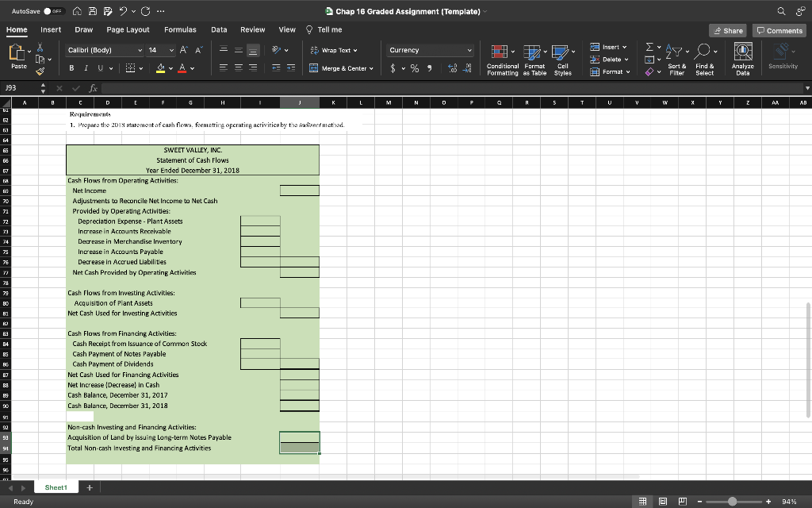Open the Format cells dropdown
The width and height of the screenshot is (812, 508).
coord(610,72)
